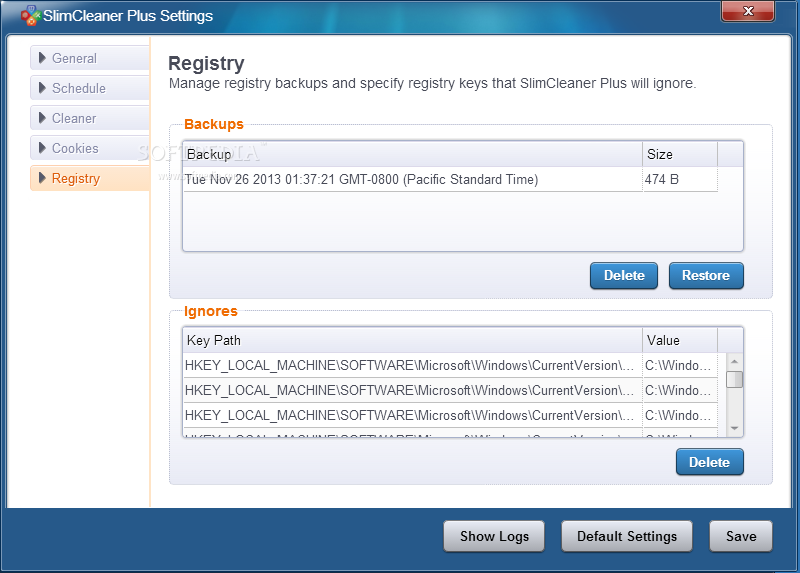Viewport: 800px width, 573px height.
Task: Click the Ignores list scrollbar thumb
Action: [x=734, y=380]
